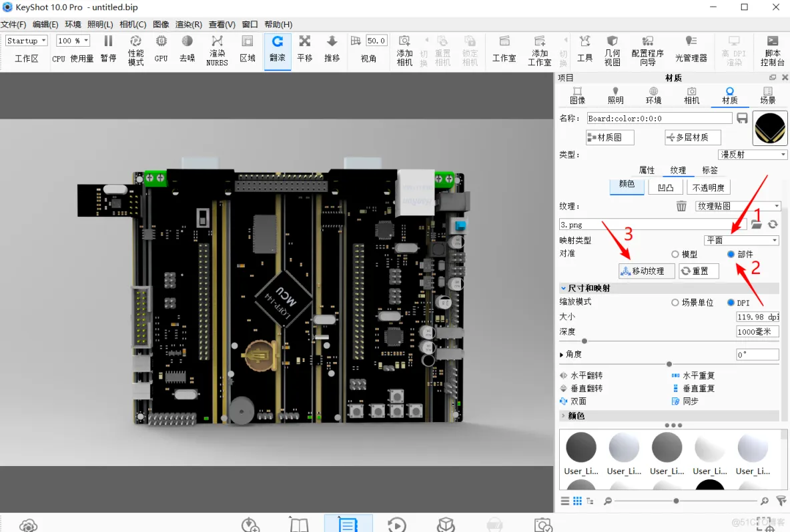
Task: Click the filter funnel icon in library
Action: tap(781, 501)
